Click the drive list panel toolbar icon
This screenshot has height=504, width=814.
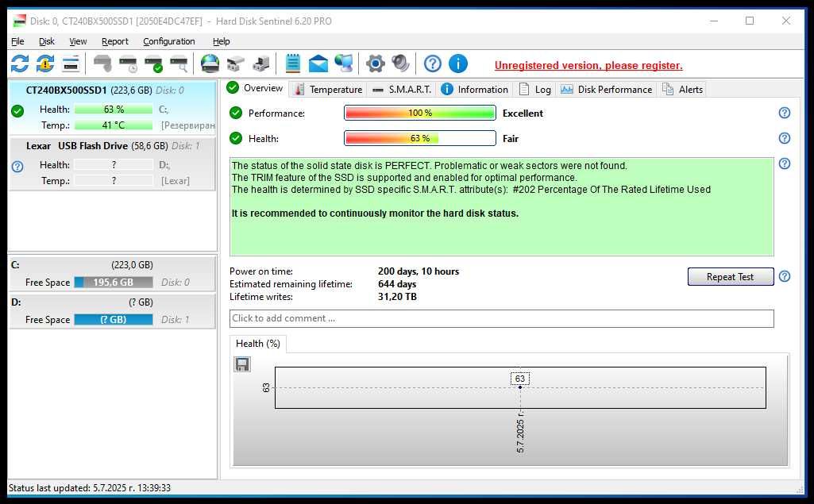tap(71, 63)
